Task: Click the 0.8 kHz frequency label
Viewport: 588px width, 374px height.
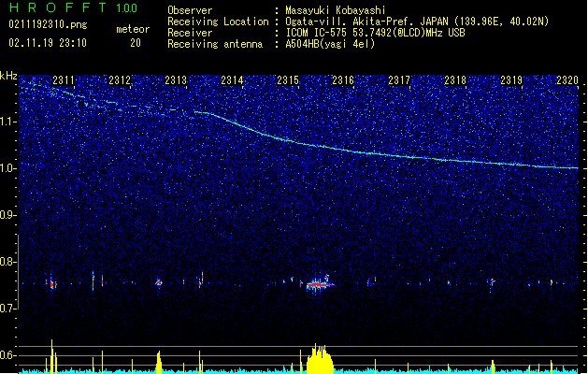Action: pos(8,262)
